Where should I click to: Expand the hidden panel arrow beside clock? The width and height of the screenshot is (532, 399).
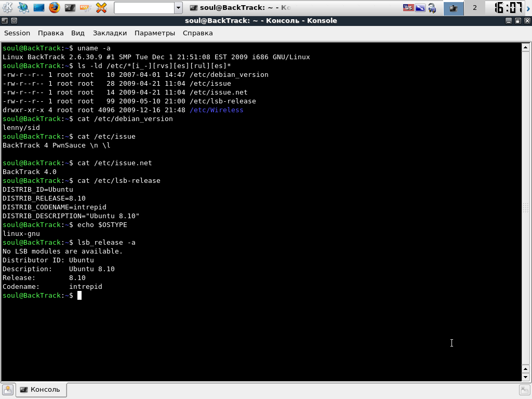point(528,8)
